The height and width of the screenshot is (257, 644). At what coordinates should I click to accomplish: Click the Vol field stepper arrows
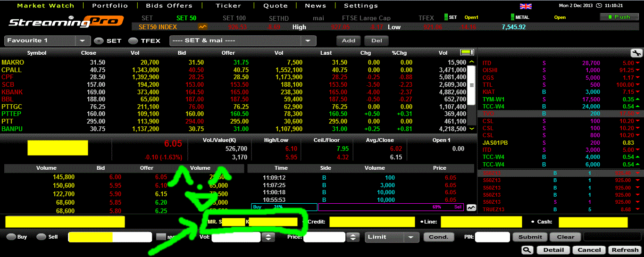[x=268, y=237]
